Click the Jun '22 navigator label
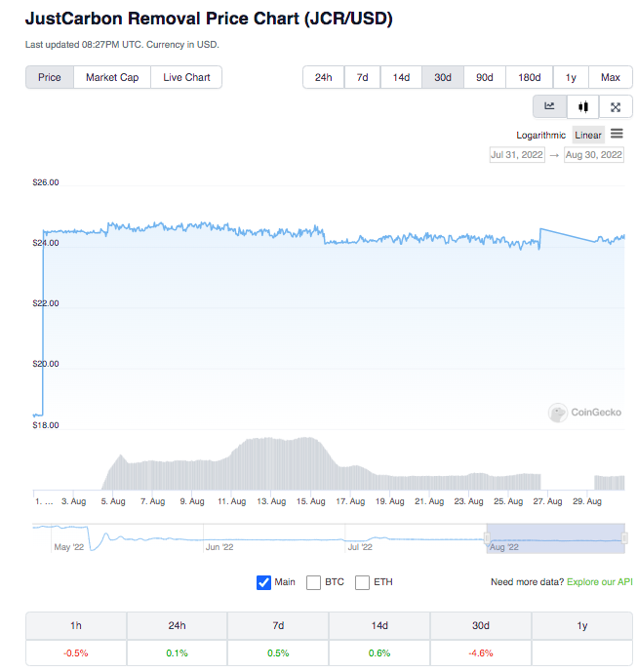 219,547
